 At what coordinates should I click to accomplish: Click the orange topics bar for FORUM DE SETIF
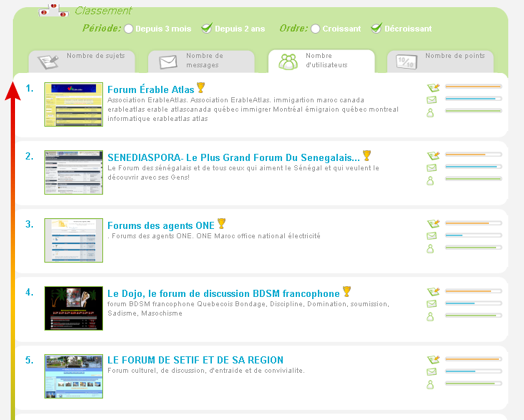pos(474,359)
